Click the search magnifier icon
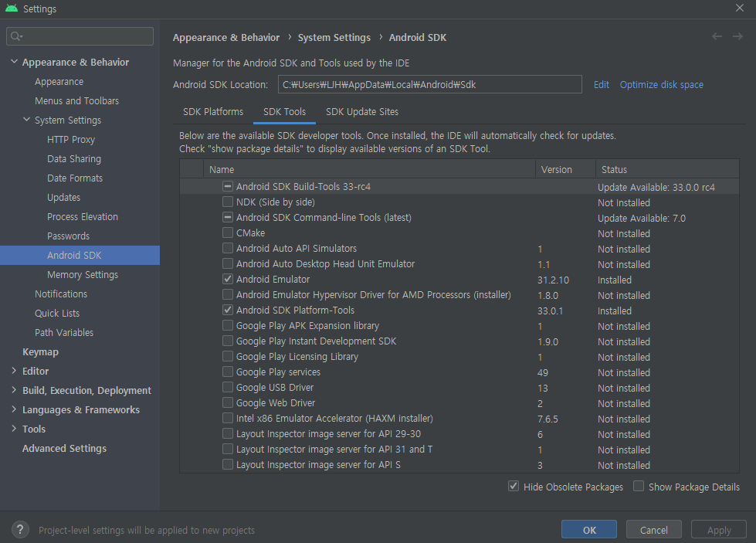 (16, 36)
